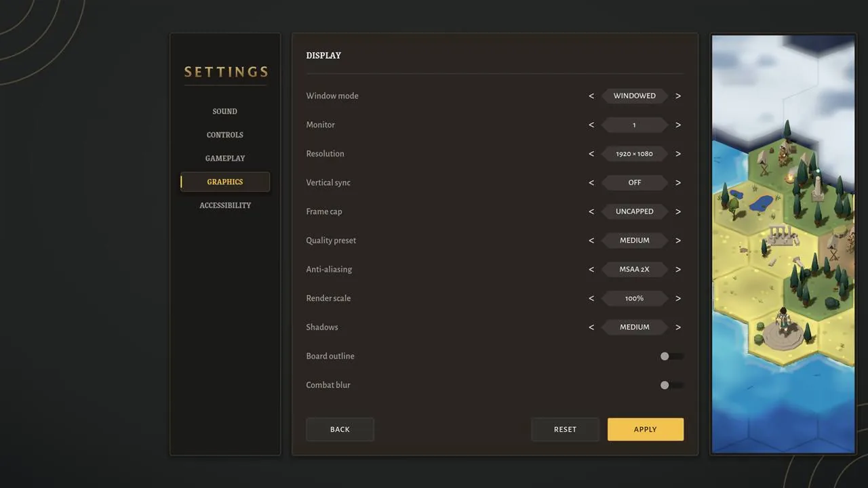This screenshot has height=488, width=868.
Task: Open Accessibility settings
Action: click(x=224, y=205)
